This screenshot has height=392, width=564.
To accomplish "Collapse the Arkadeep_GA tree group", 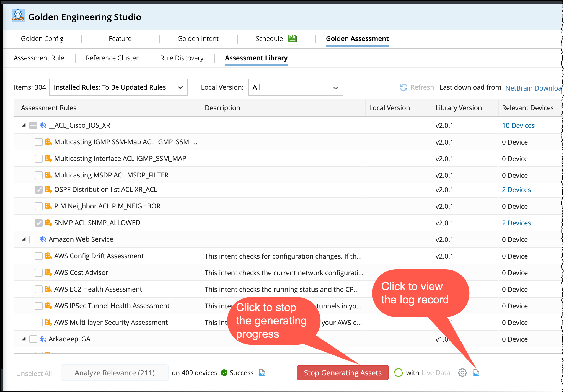I will (24, 339).
